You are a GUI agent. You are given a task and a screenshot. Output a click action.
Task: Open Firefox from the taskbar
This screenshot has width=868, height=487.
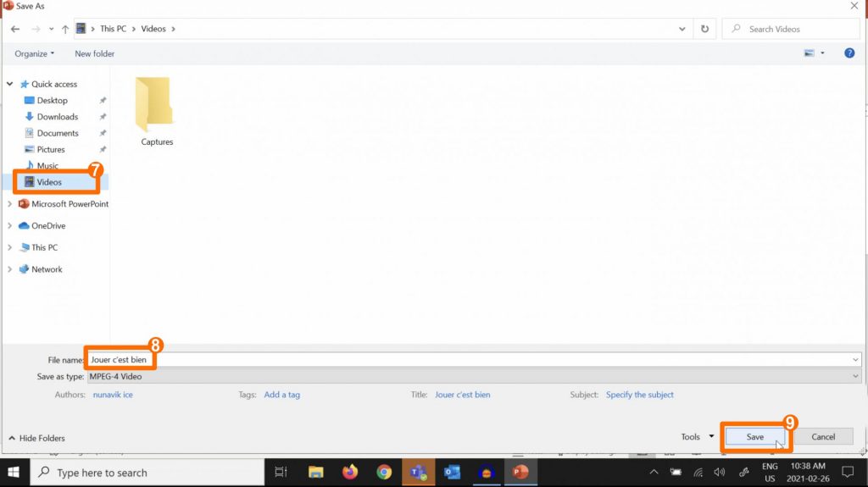coord(350,472)
